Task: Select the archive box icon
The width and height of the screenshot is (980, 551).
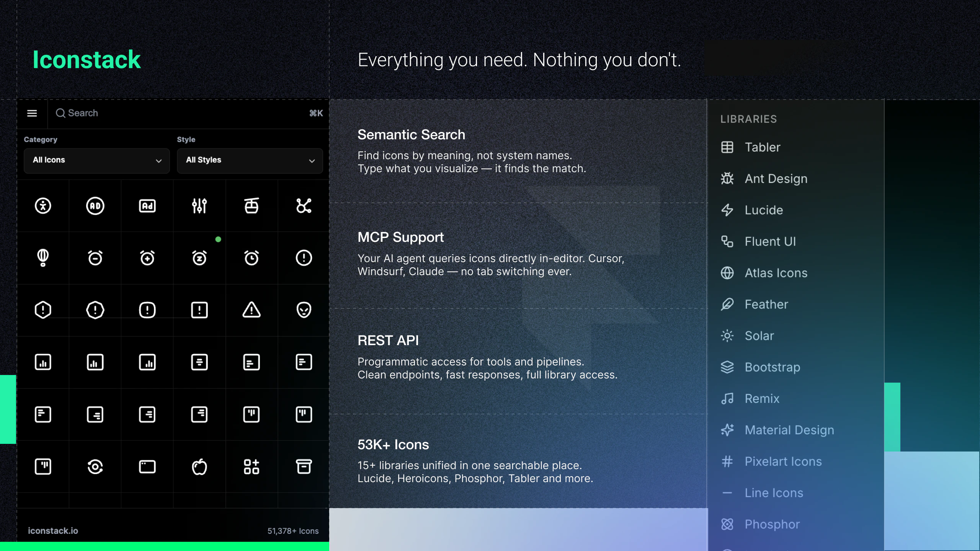Action: click(304, 467)
